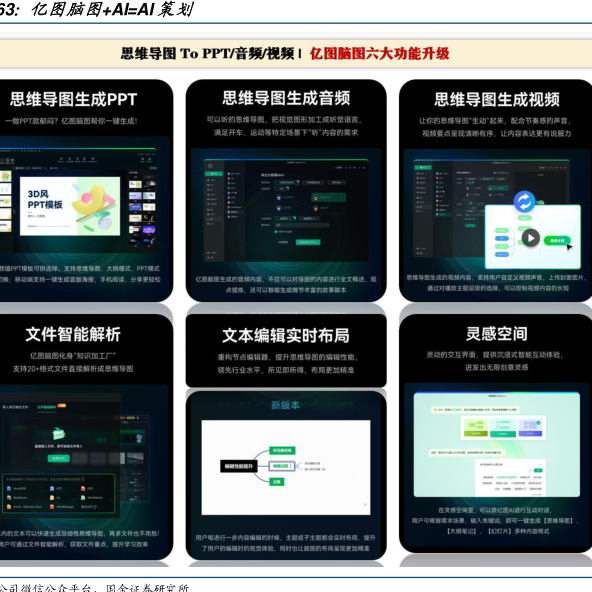Select the MindManager file type icon
Screen dimensions: 592x592
pos(52,507)
